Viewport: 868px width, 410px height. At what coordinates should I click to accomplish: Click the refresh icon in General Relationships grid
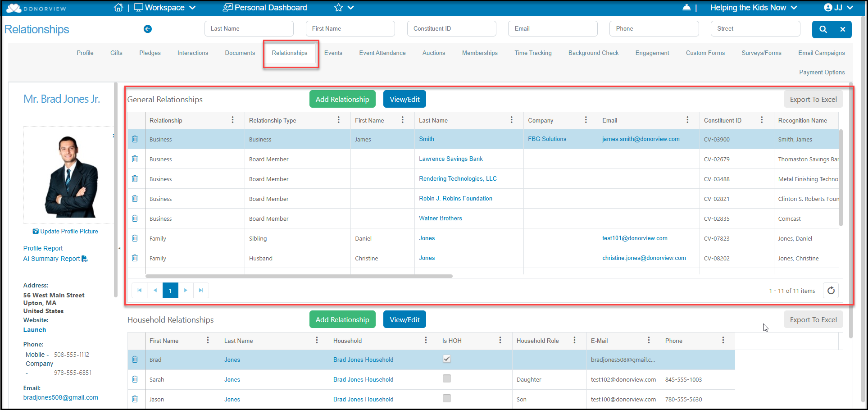831,291
